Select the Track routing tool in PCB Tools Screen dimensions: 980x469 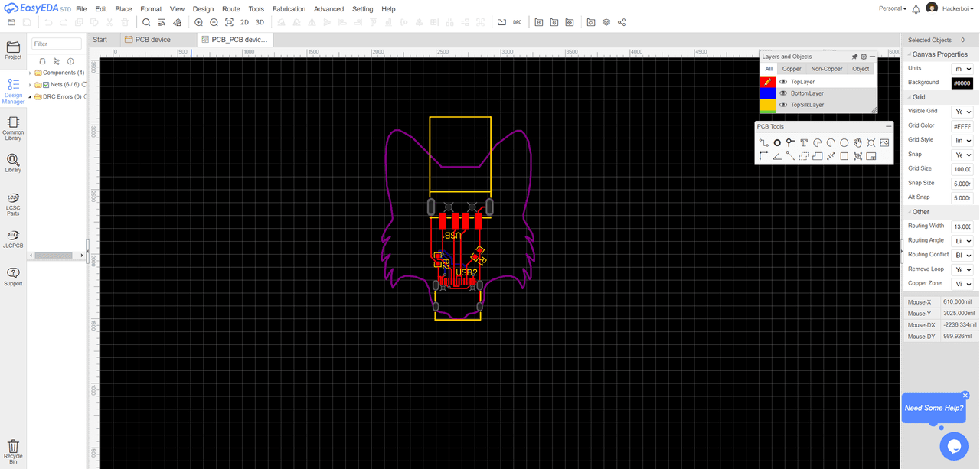tap(763, 143)
